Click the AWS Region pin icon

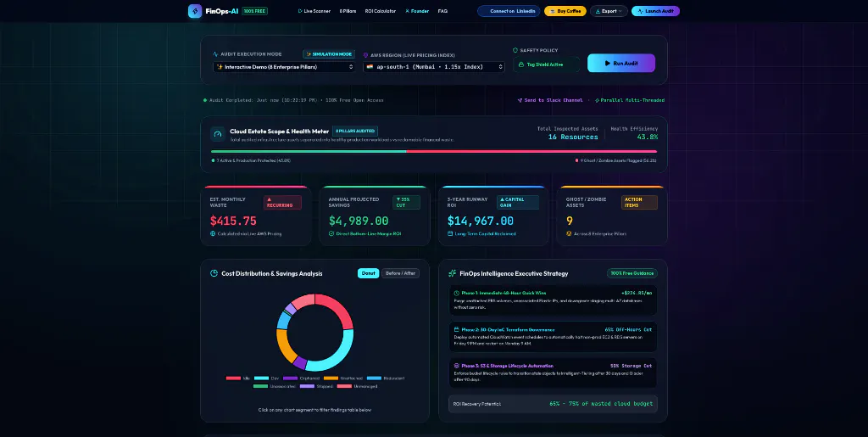(365, 55)
